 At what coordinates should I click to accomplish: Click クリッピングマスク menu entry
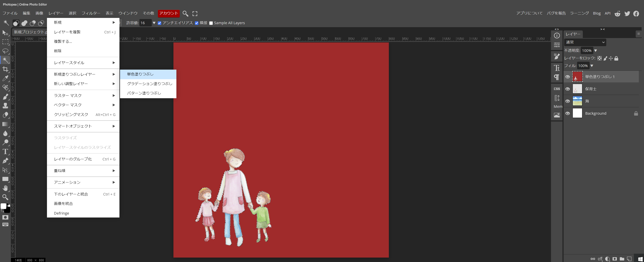[71, 114]
